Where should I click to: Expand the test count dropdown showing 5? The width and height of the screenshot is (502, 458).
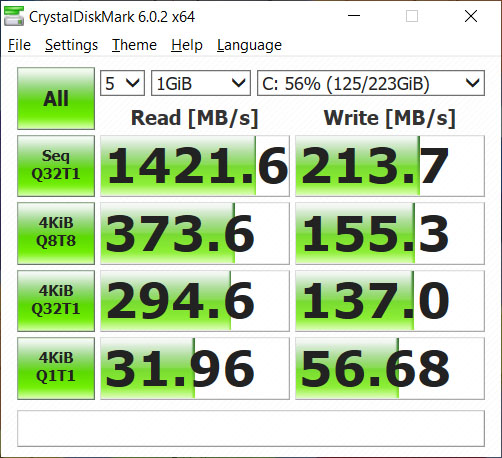pyautogui.click(x=122, y=83)
